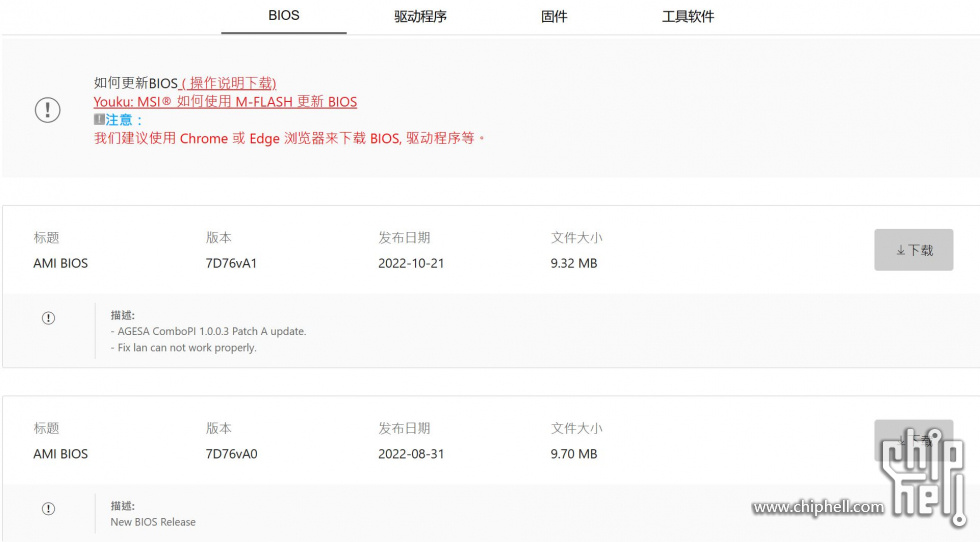Click the small icon beside 注意
Image resolution: width=980 pixels, height=542 pixels.
tap(99, 119)
